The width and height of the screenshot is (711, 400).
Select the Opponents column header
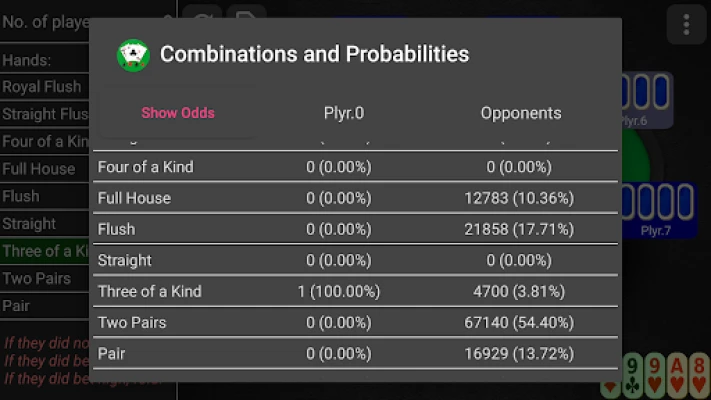click(521, 113)
